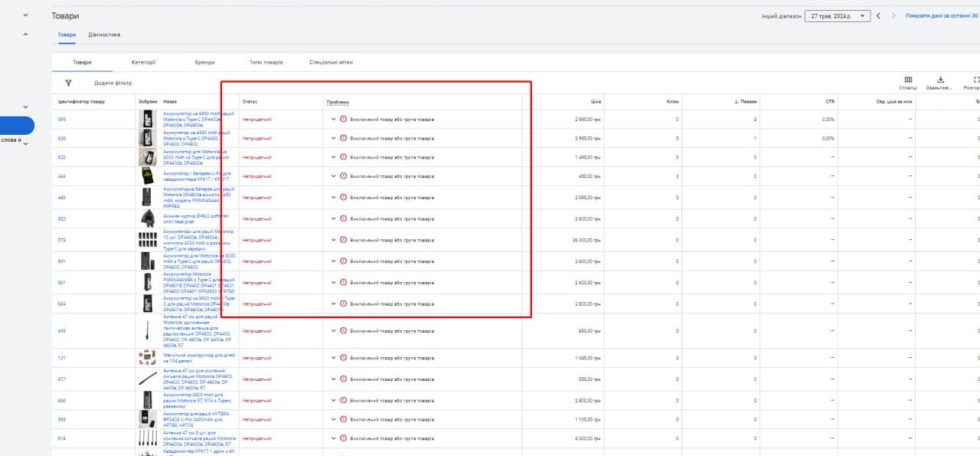
Task: Click thumbnail image of product 552 jacket
Action: pyautogui.click(x=148, y=218)
